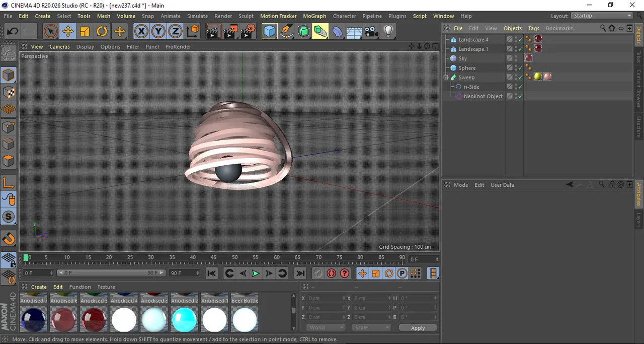The width and height of the screenshot is (644, 344).
Task: Activate the Scale tool
Action: pos(85,32)
